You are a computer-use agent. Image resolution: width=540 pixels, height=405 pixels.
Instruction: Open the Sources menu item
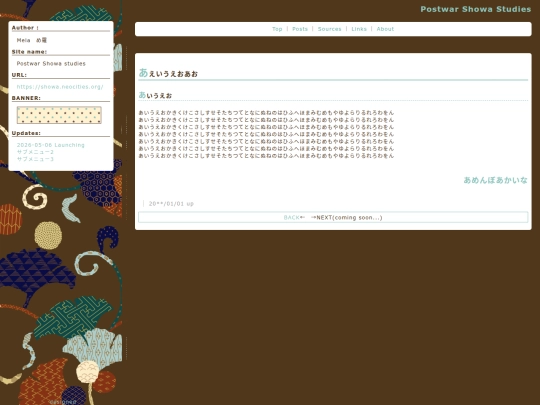(329, 29)
